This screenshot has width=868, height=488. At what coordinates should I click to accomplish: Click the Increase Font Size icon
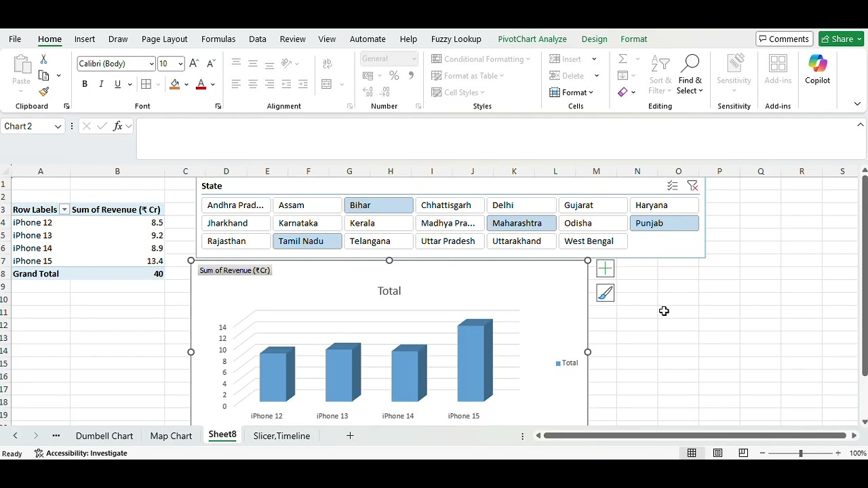(x=194, y=64)
